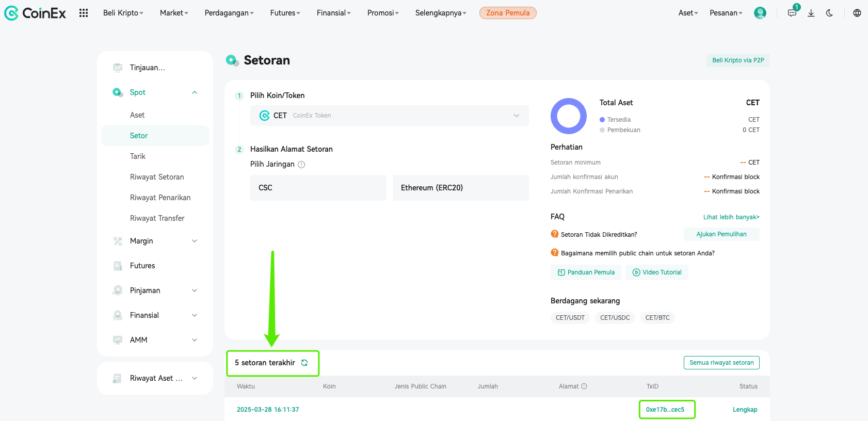Open CET/USDT trading pair
This screenshot has width=868, height=421.
click(570, 318)
